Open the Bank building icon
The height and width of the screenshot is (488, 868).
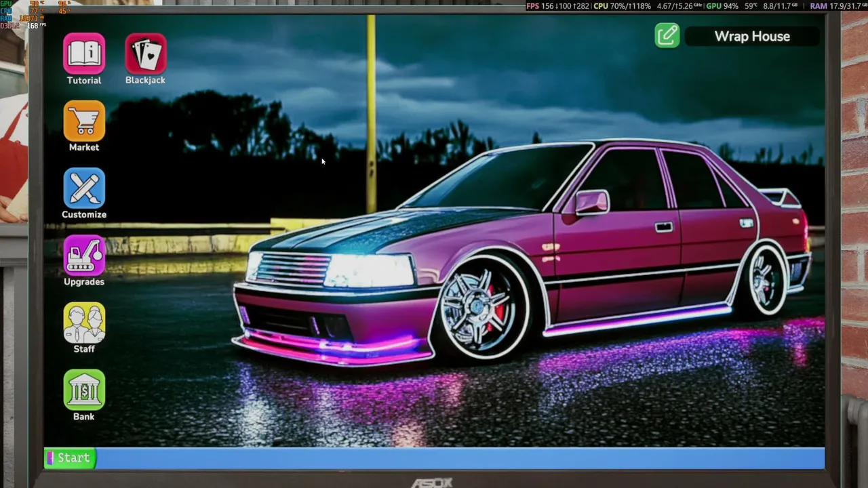point(84,390)
